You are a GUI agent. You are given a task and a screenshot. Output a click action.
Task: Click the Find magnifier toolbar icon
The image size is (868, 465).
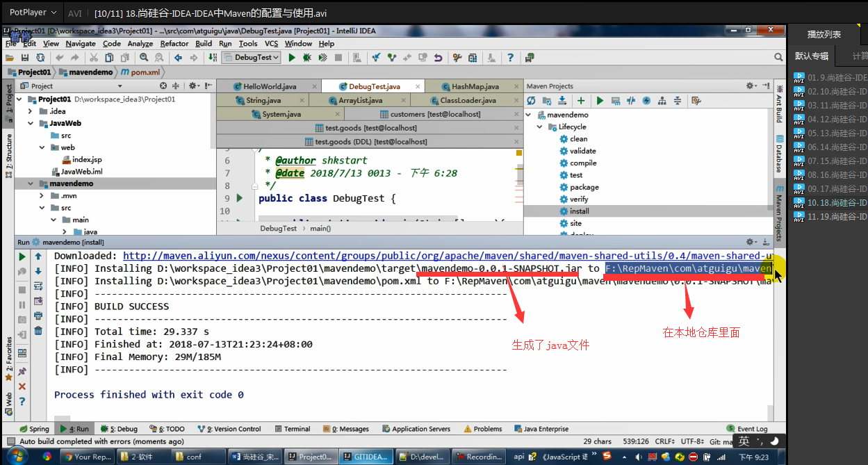144,58
